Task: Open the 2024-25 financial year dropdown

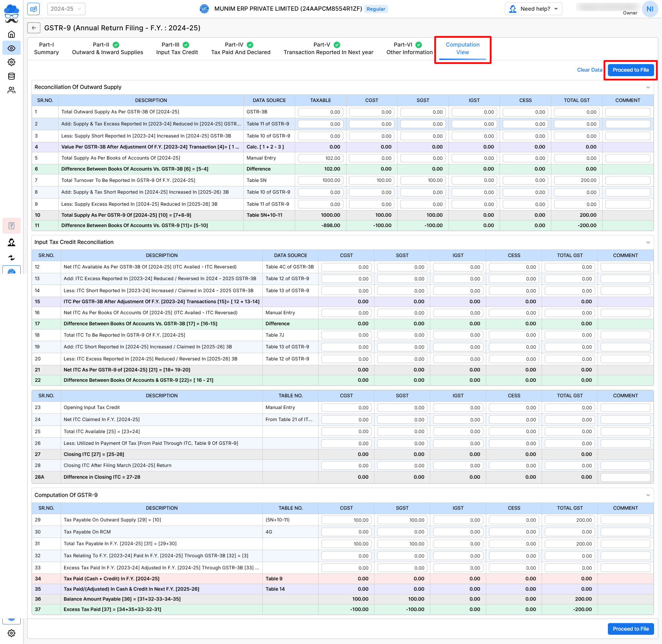Action: 66,9
